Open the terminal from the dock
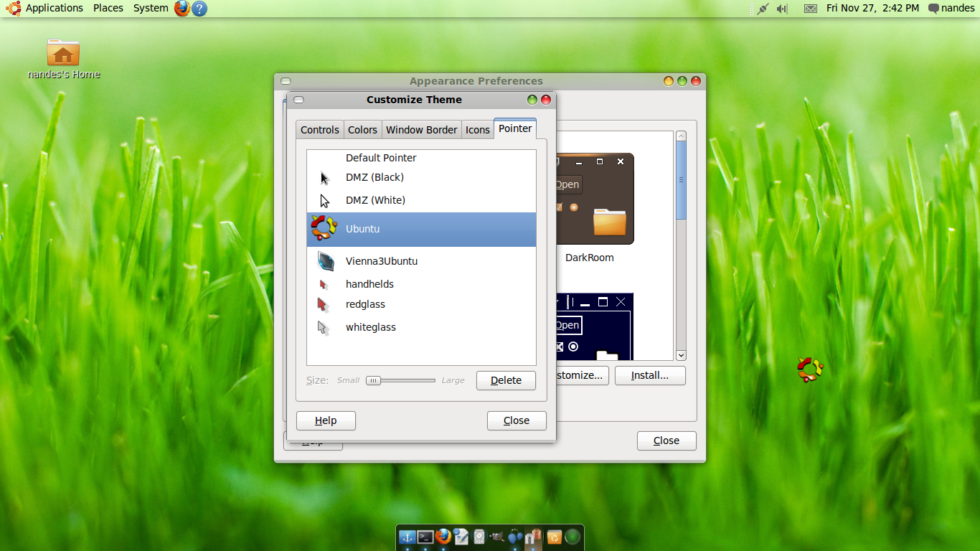This screenshot has height=551, width=980. (425, 538)
